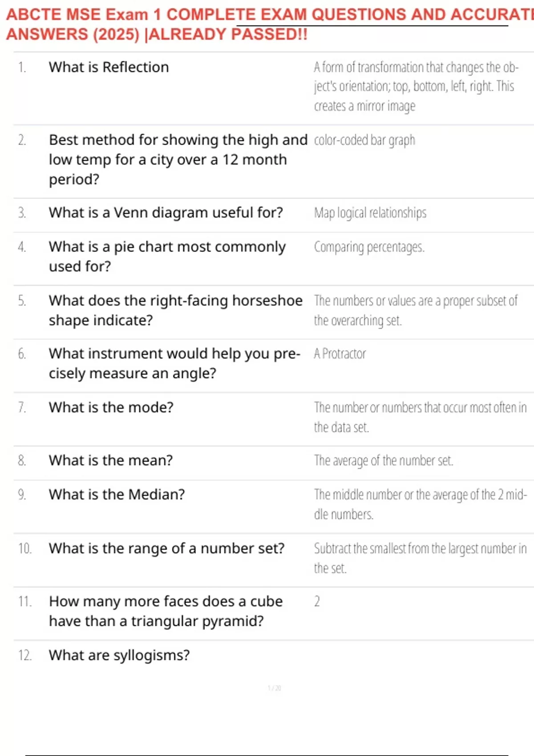Viewport: 534px width, 756px height.
Task: Select the answer "2" for question 11
Action: [317, 601]
